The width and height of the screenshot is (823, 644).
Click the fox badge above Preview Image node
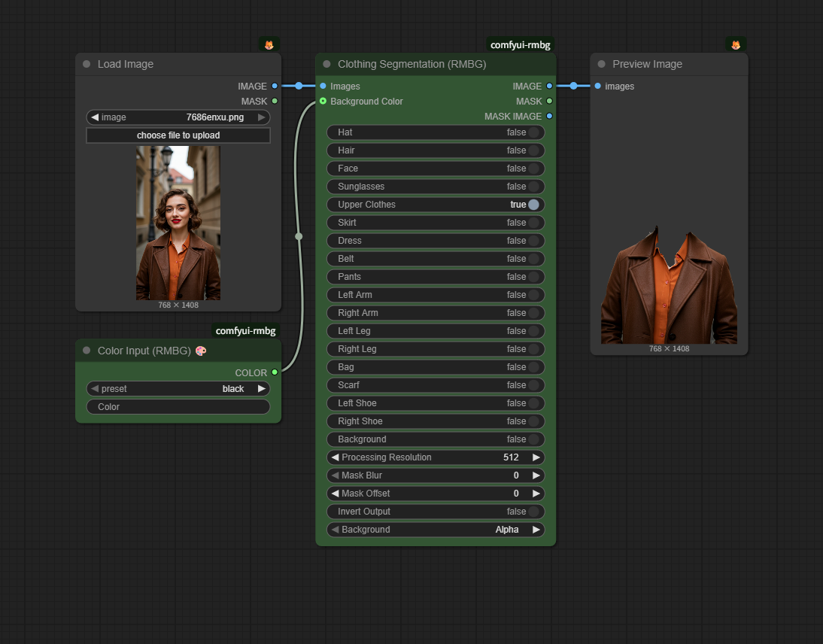736,44
